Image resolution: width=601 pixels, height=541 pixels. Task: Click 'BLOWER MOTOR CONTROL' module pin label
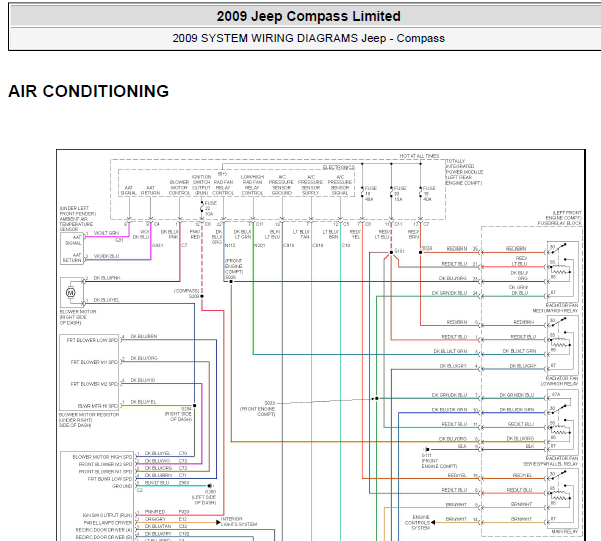click(x=179, y=187)
